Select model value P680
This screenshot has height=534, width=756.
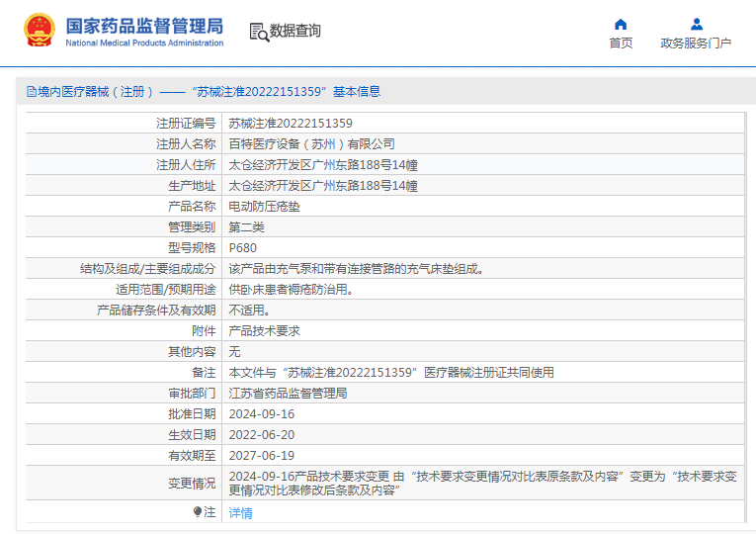pos(242,248)
